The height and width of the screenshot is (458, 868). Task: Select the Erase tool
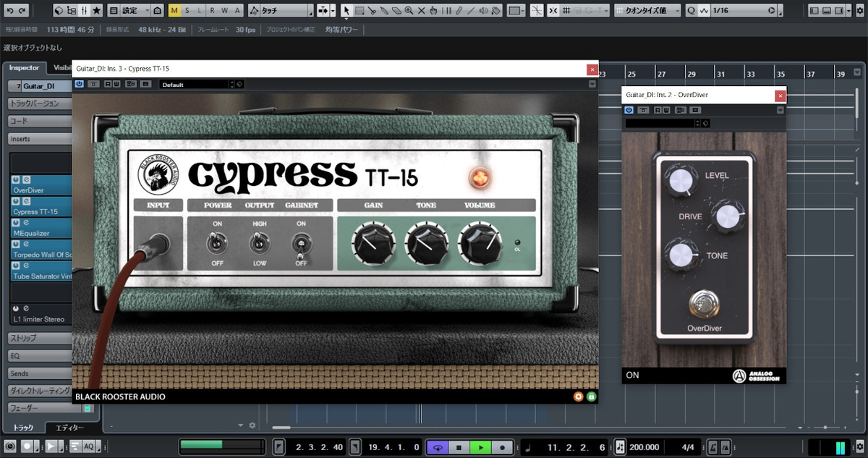click(x=396, y=11)
